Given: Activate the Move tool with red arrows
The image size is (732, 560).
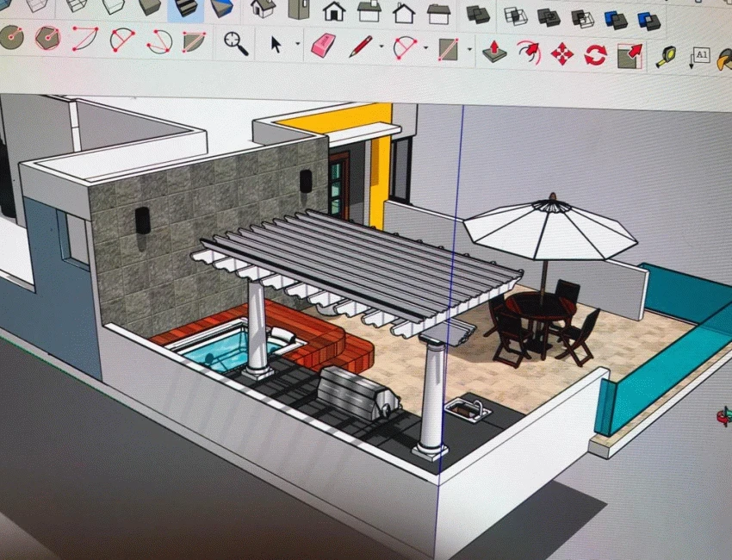Looking at the screenshot, I should (562, 54).
